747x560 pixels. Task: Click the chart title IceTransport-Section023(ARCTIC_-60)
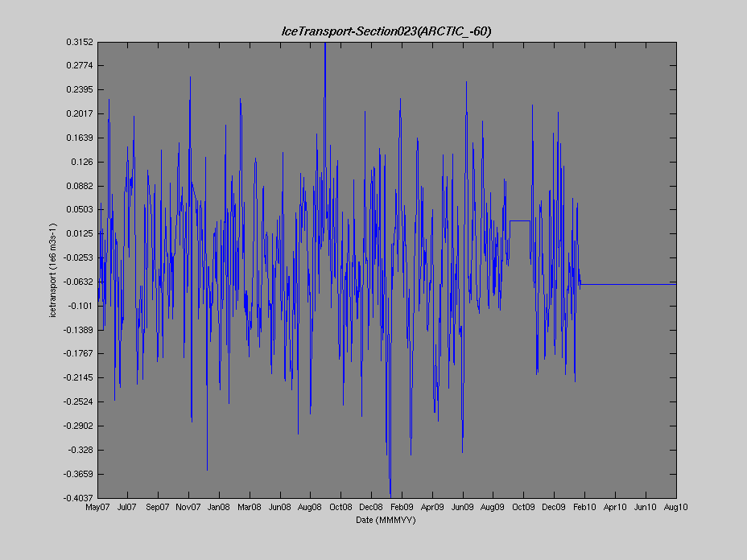pos(386,31)
